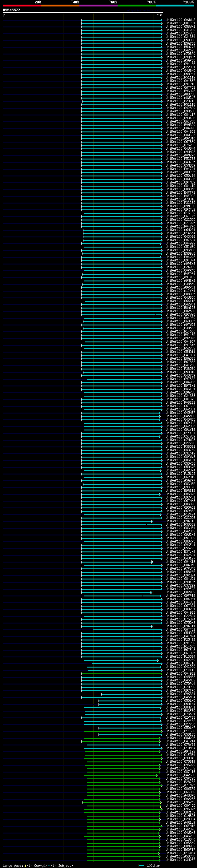Click label UniRef100_A7TM95
This screenshot has width=197, height=868.
pyautogui.click(x=180, y=785)
